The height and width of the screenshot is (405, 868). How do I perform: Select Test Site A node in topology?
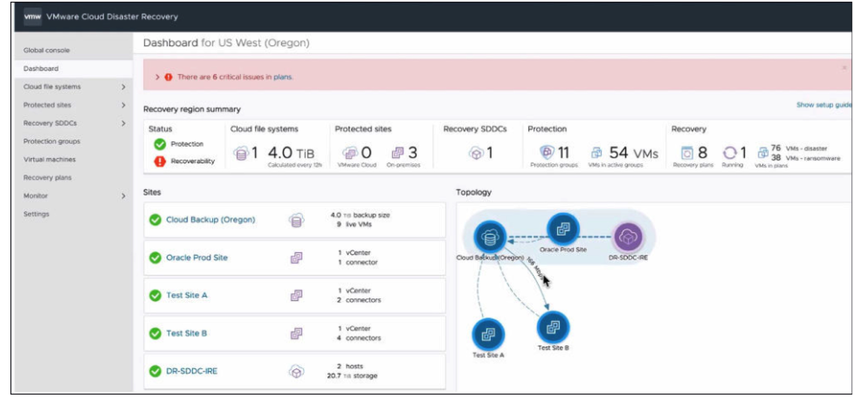tap(488, 335)
